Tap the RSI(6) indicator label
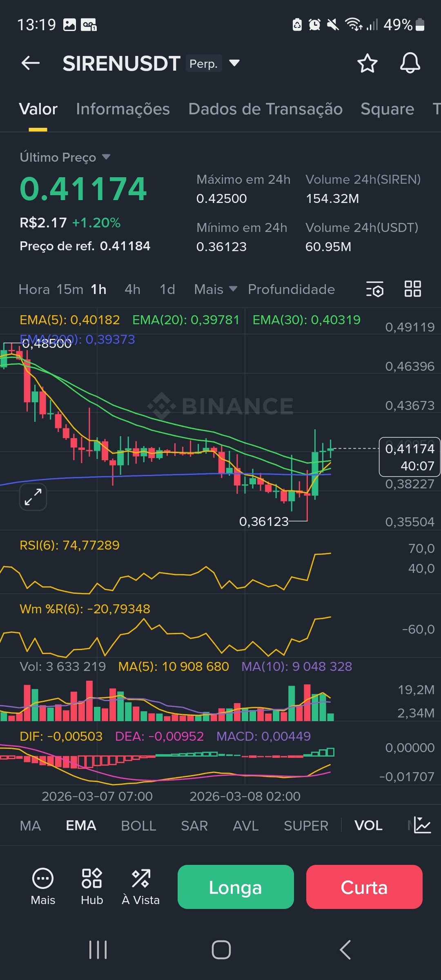 click(69, 545)
